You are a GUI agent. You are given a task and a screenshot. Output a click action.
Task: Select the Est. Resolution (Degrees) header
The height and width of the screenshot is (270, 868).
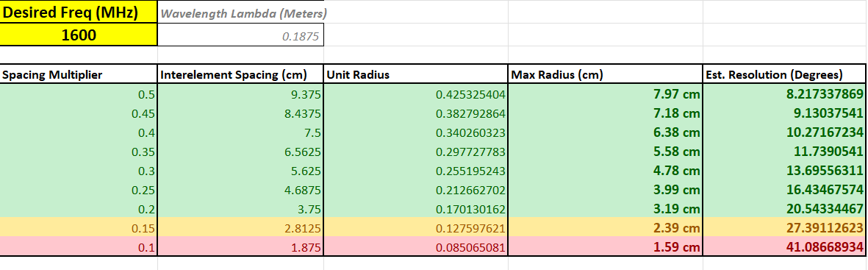[x=784, y=74]
